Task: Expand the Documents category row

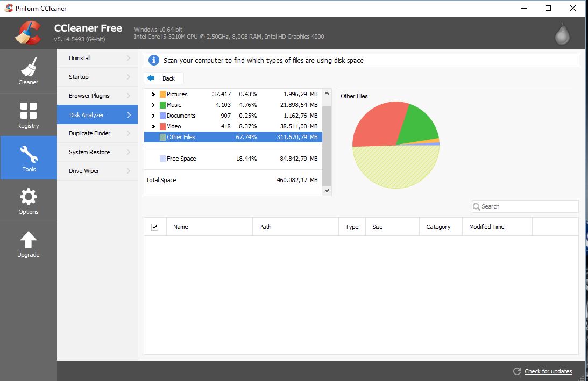Action: (x=153, y=116)
